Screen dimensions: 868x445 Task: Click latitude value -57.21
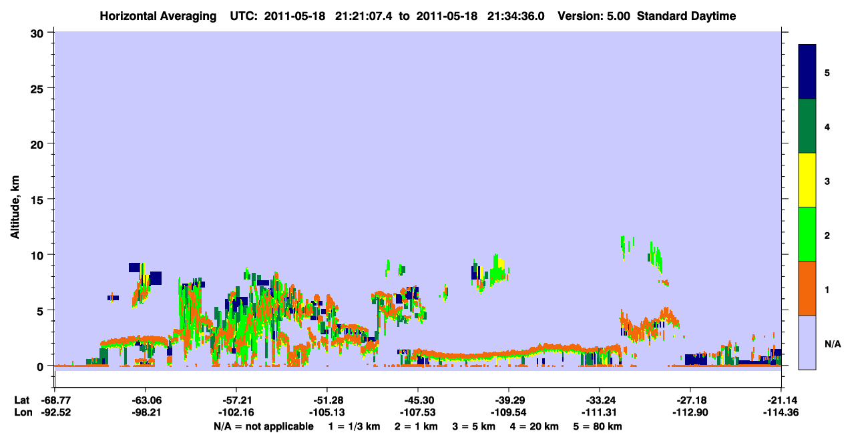click(x=236, y=400)
